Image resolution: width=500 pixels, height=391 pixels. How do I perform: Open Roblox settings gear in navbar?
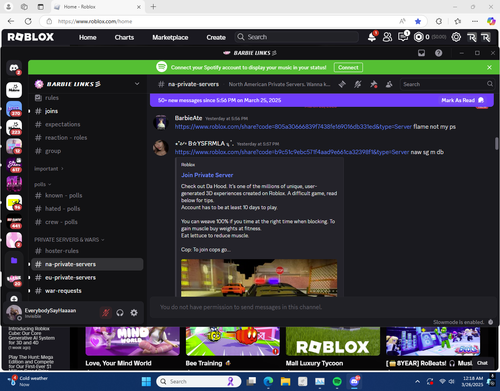[456, 37]
